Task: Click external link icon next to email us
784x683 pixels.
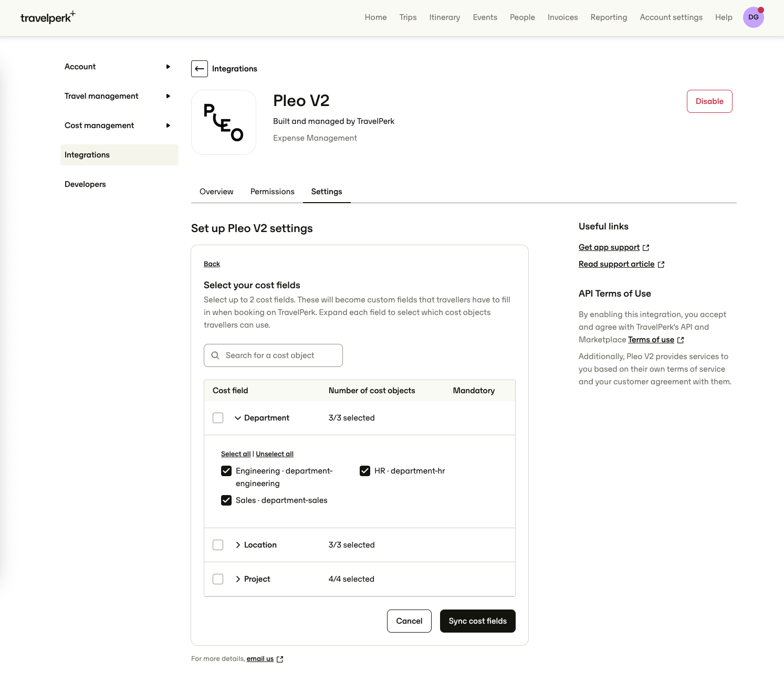Action: (280, 659)
